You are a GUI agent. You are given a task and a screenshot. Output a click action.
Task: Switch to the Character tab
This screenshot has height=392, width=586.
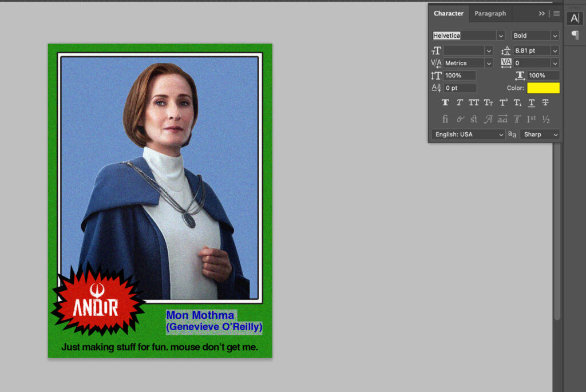pyautogui.click(x=449, y=14)
